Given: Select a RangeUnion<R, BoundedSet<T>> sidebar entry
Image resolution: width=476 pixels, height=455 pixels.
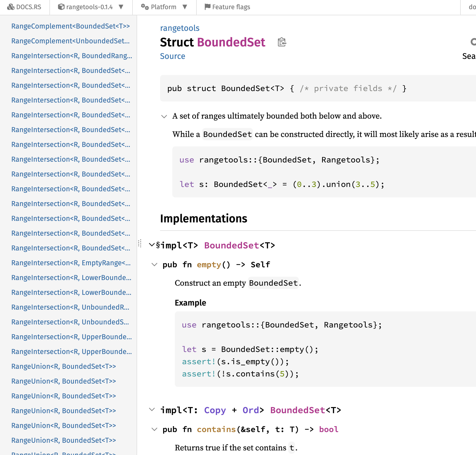Looking at the screenshot, I should click(x=63, y=366).
